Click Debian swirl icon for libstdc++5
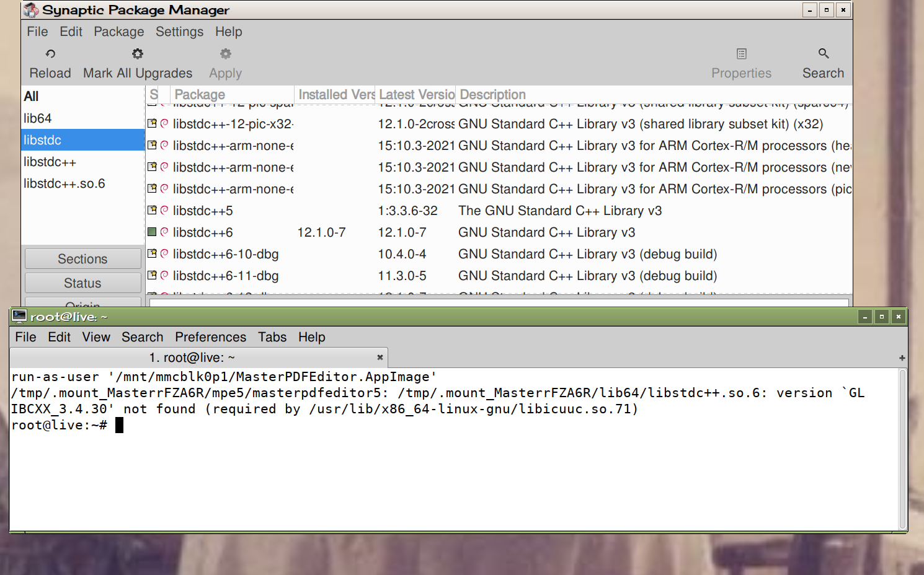Viewport: 924px width, 575px height. [164, 210]
